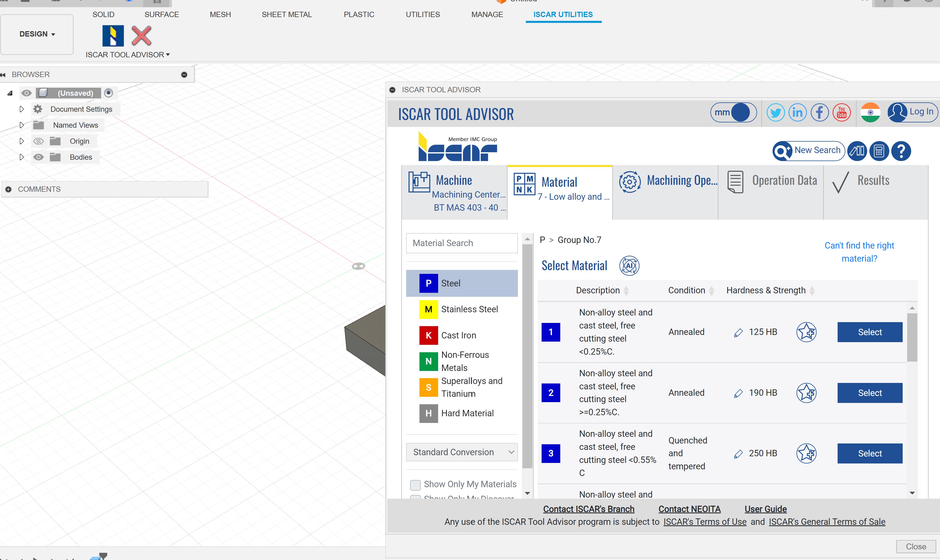Open ISCAR's Twitter page icon
Image resolution: width=940 pixels, height=560 pixels.
coord(775,113)
